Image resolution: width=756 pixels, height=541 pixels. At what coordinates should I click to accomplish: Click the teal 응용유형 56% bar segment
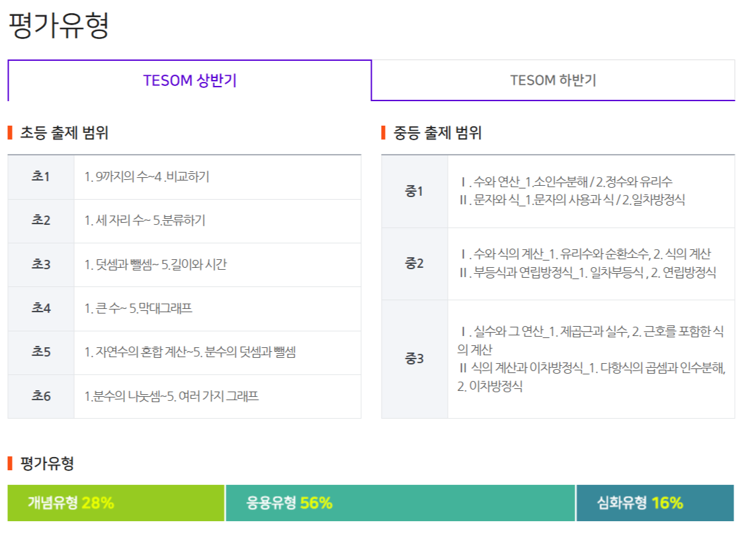coord(400,503)
